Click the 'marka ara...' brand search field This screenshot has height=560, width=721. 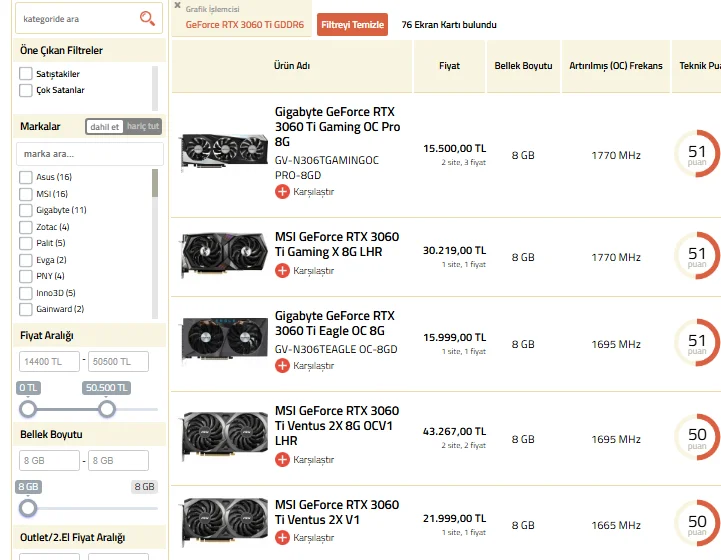90,154
